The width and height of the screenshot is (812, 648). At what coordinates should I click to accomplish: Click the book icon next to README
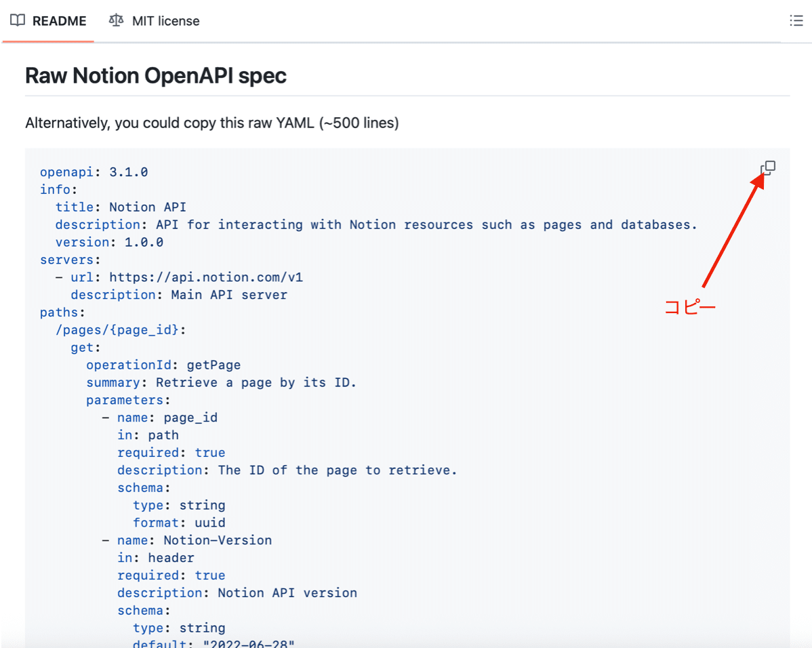pyautogui.click(x=17, y=20)
